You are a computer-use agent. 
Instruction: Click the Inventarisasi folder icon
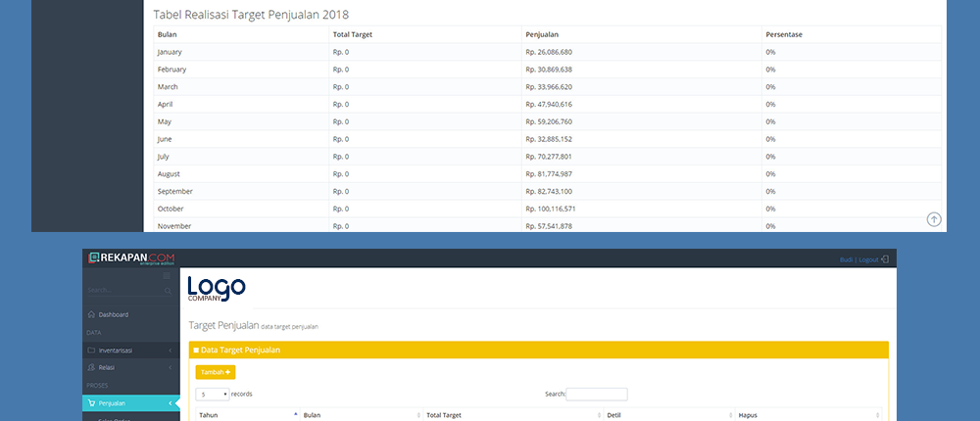(91, 350)
